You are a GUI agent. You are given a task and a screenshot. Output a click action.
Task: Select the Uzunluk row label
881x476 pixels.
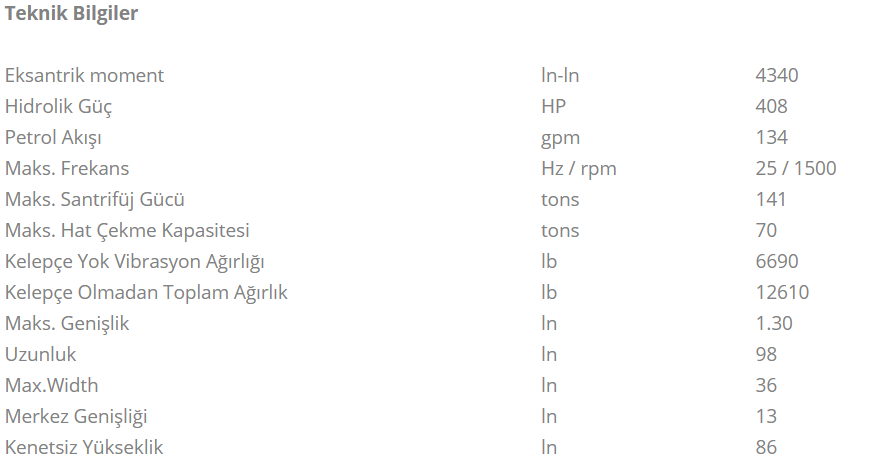point(40,354)
